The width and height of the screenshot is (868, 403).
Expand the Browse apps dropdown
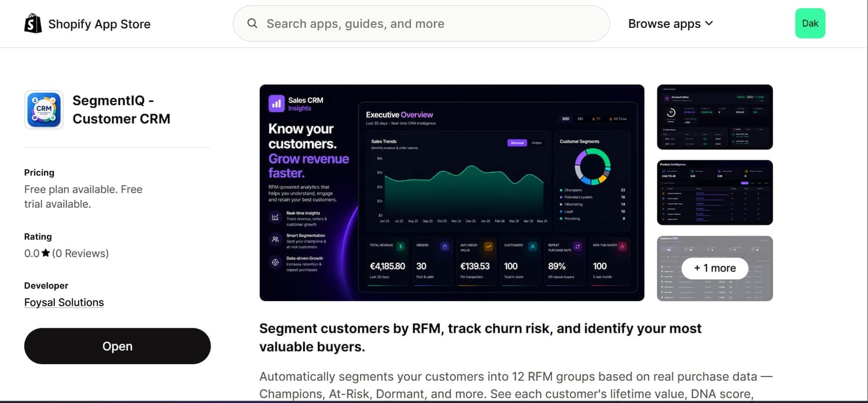click(671, 24)
